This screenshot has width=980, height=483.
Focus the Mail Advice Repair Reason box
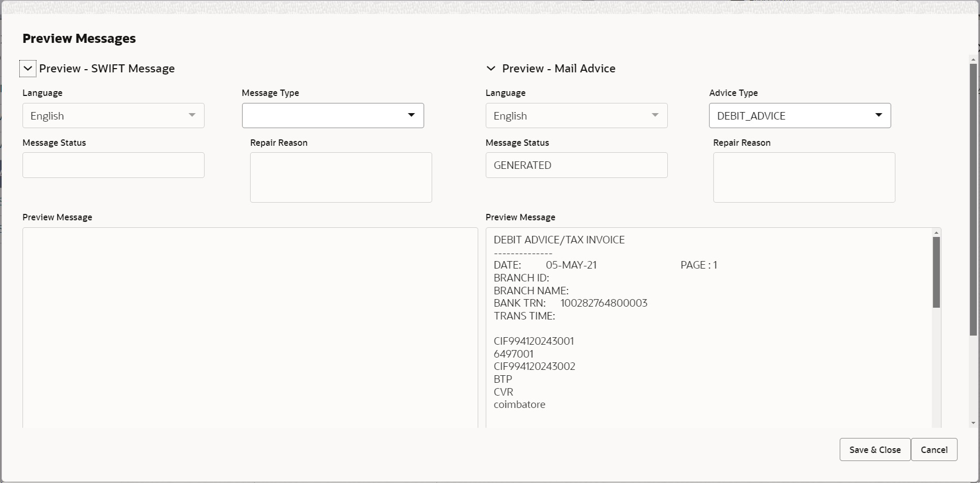coord(804,177)
